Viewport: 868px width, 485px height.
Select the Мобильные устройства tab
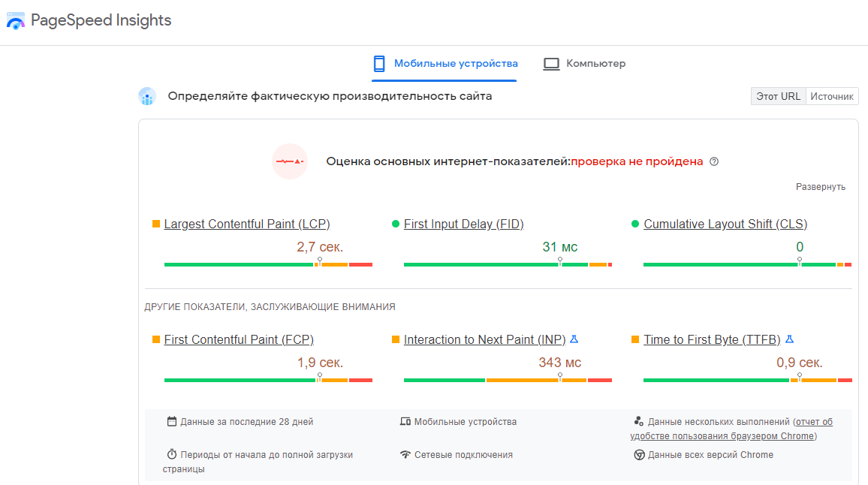click(444, 64)
